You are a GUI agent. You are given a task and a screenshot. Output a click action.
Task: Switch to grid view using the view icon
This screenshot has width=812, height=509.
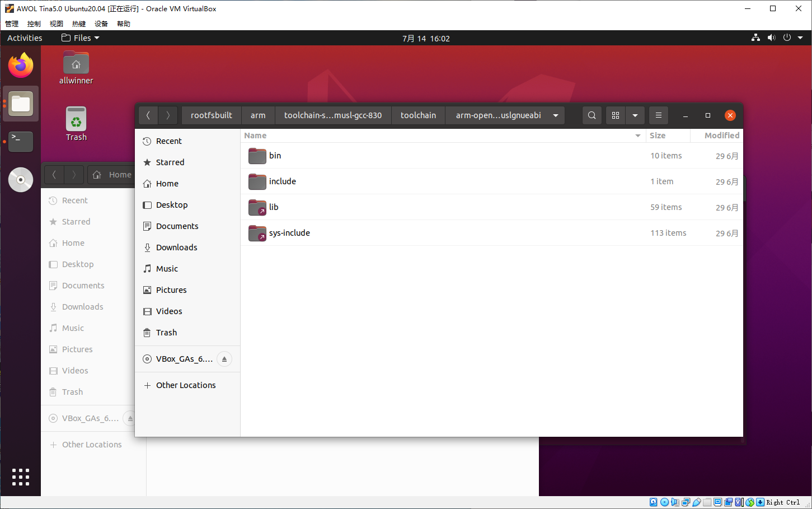616,115
